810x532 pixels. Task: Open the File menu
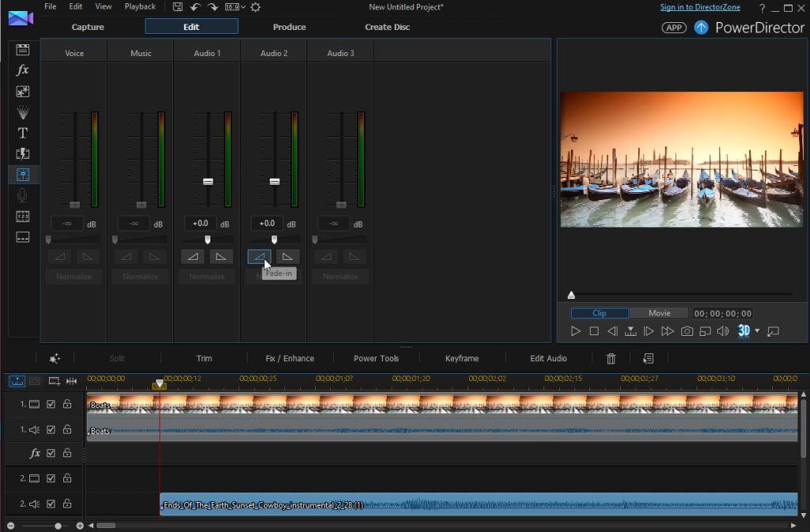51,6
